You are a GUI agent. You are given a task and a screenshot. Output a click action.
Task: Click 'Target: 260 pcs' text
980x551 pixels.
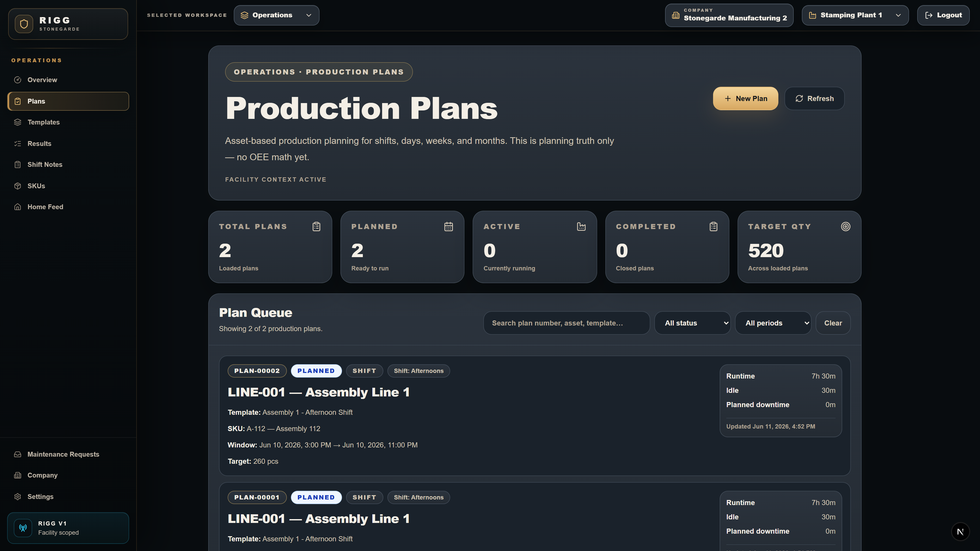253,461
